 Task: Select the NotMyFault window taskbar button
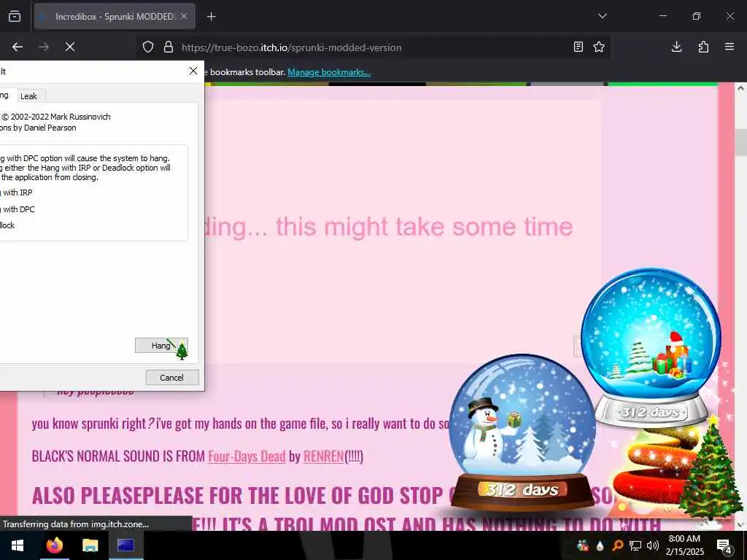click(125, 545)
